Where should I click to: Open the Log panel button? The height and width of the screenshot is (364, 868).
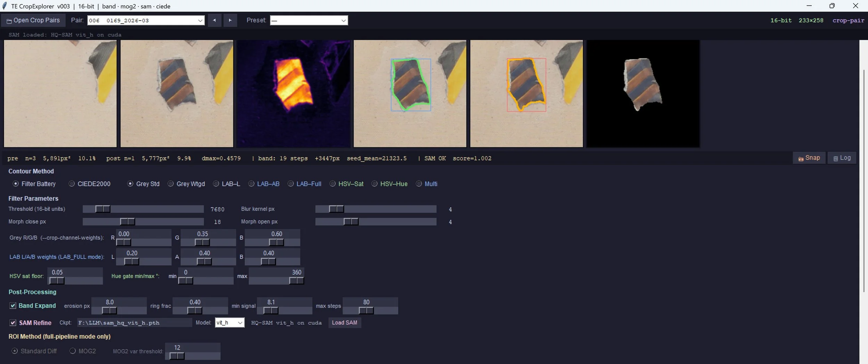coord(842,158)
